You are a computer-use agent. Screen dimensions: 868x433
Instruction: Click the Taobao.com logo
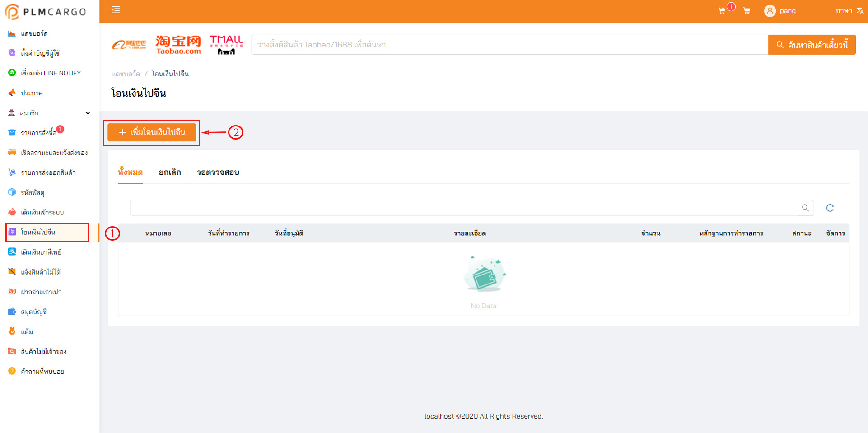(x=178, y=45)
